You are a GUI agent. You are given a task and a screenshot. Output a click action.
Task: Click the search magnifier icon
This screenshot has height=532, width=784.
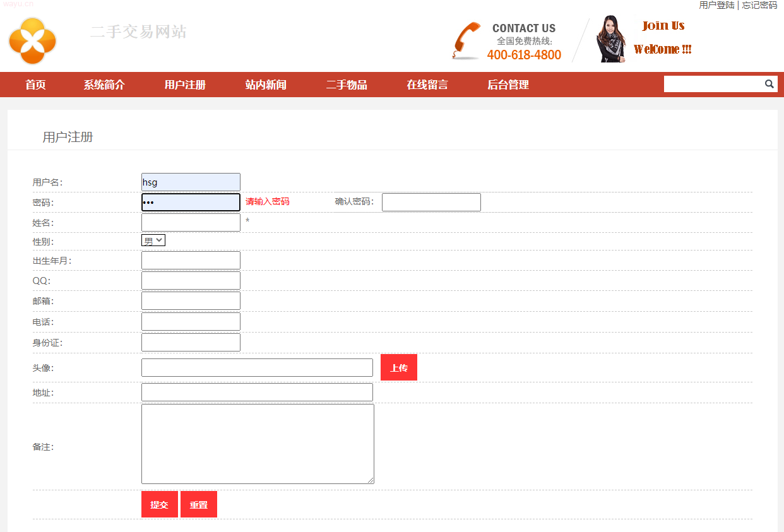tap(769, 84)
